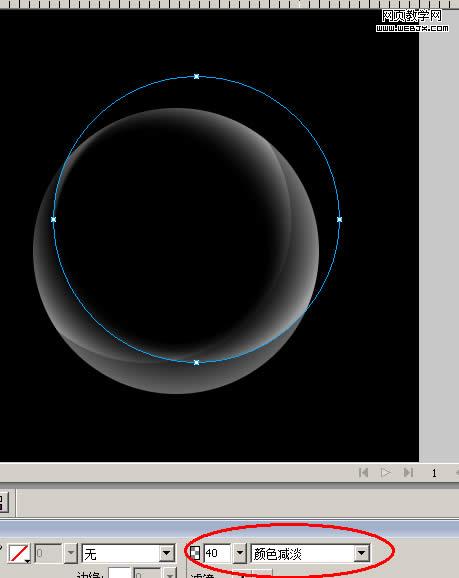
Task: Click the www.webjx.com watermark link
Action: (x=413, y=28)
